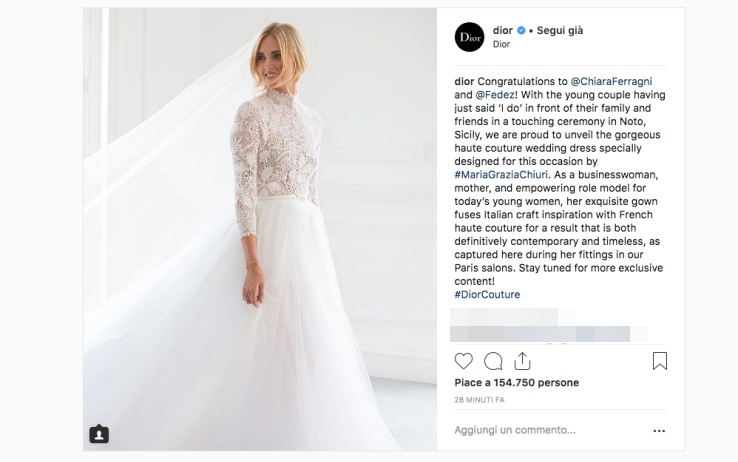
Task: Open the three-dot more options menu
Action: click(x=659, y=430)
